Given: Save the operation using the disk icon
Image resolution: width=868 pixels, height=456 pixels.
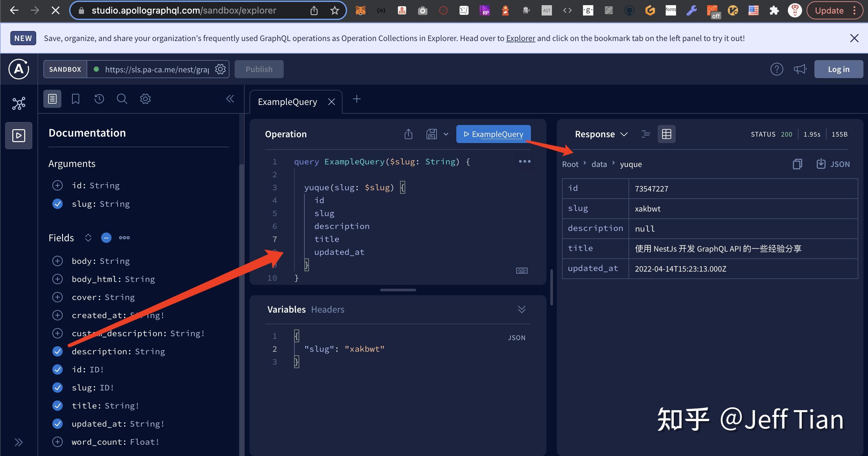Looking at the screenshot, I should (x=432, y=134).
